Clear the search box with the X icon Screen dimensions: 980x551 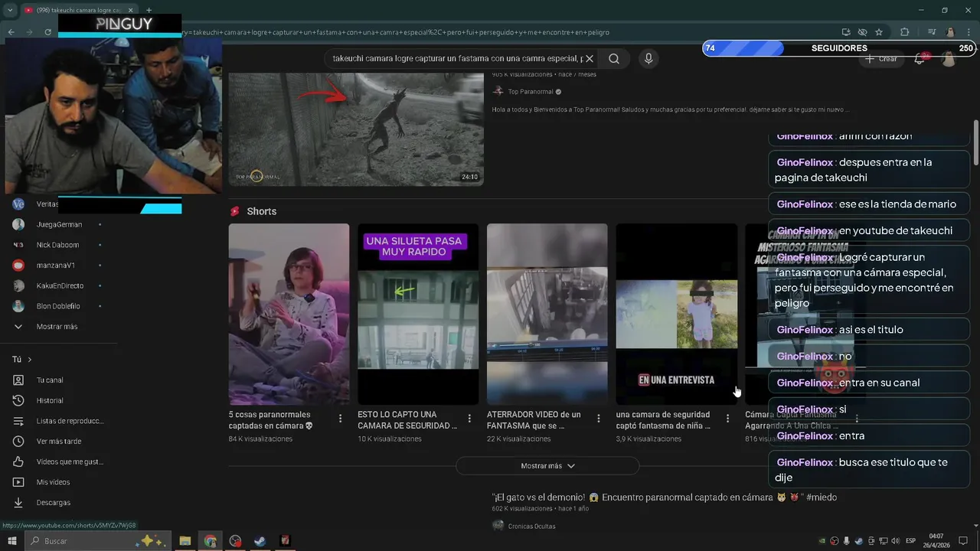click(x=590, y=59)
